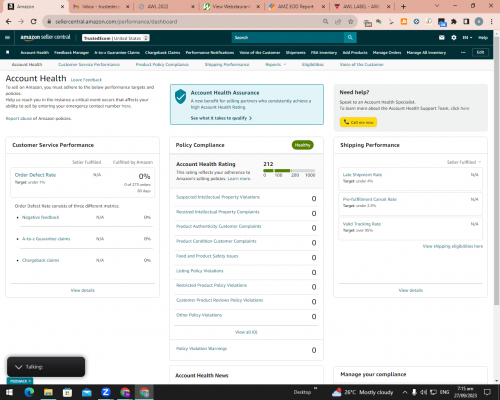Collapse the Talking panel chevron

[x=19, y=367]
